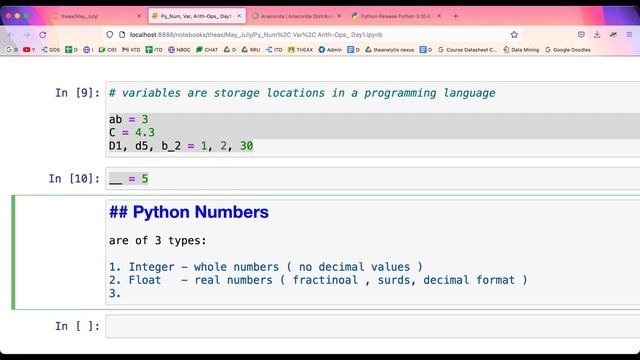Close the theax/May_July tab
The height and width of the screenshot is (360, 640).
tap(139, 16)
